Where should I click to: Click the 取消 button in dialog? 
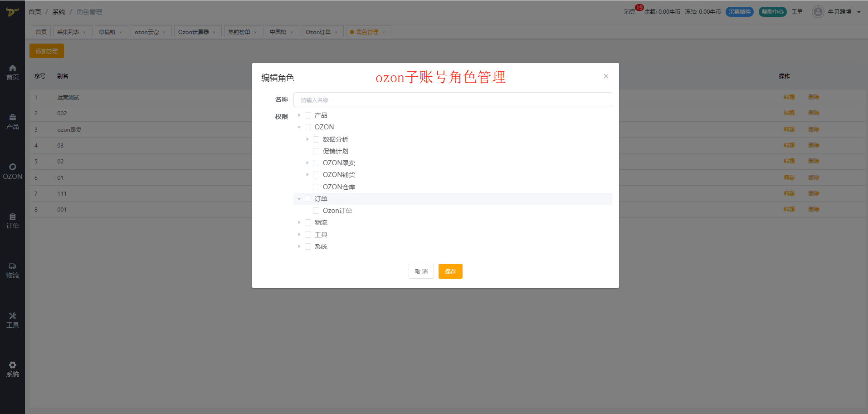coord(421,271)
